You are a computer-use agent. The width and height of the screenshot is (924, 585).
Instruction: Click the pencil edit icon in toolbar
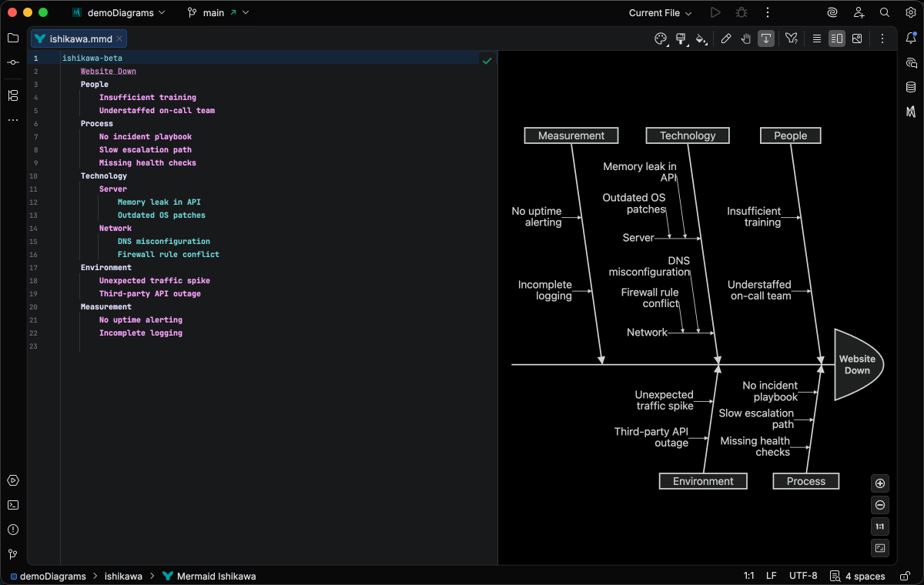pyautogui.click(x=726, y=38)
